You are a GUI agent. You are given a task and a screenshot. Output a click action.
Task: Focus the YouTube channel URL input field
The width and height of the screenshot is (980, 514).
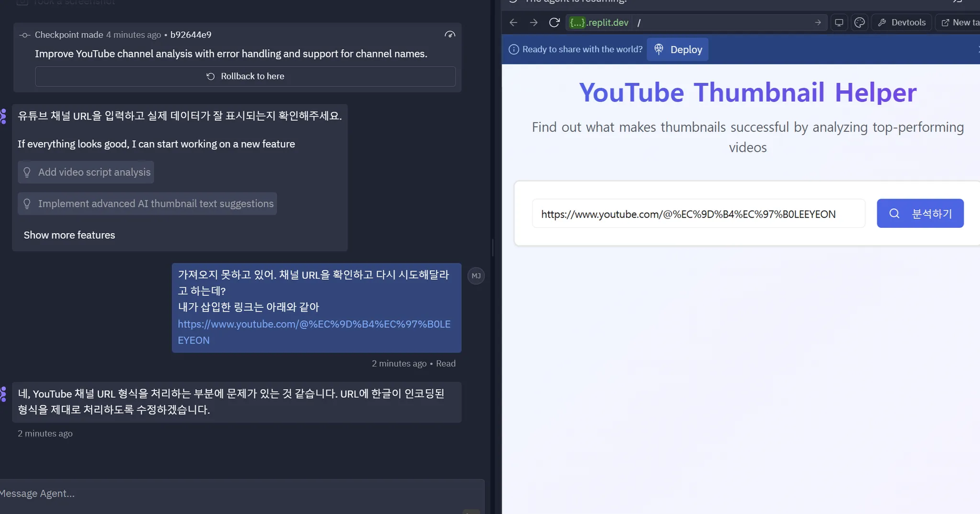click(x=699, y=214)
